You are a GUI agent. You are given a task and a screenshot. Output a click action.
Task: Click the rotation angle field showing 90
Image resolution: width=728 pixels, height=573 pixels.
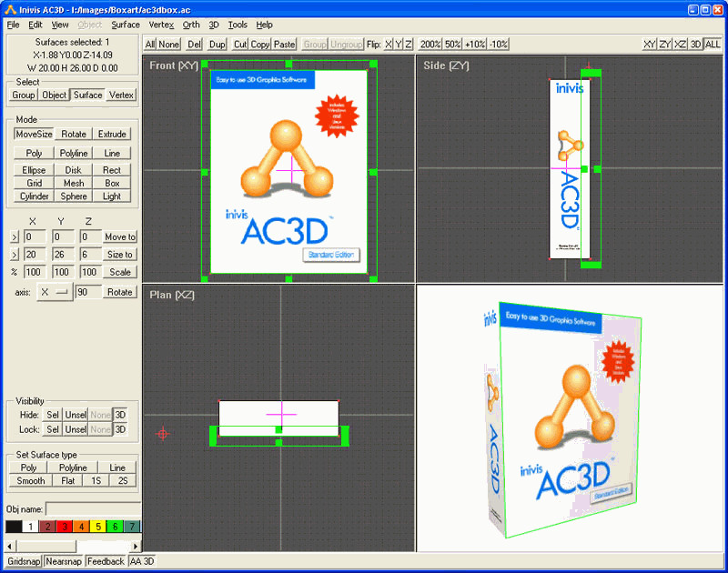(x=88, y=292)
